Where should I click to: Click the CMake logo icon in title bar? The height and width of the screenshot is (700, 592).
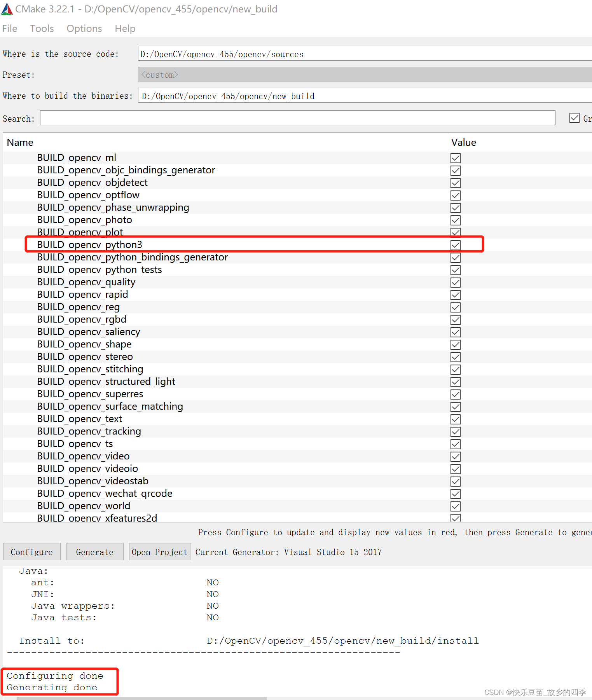[7, 9]
